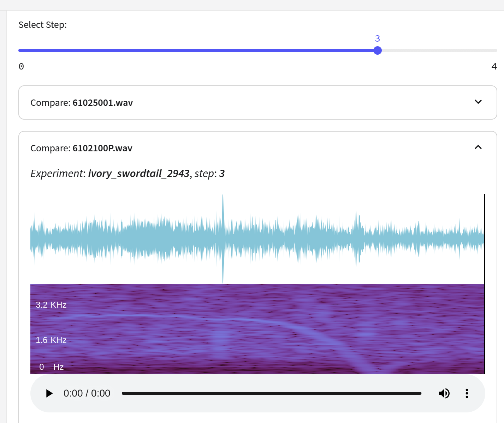Click the 0:00 / 0:00 time display

click(x=87, y=393)
